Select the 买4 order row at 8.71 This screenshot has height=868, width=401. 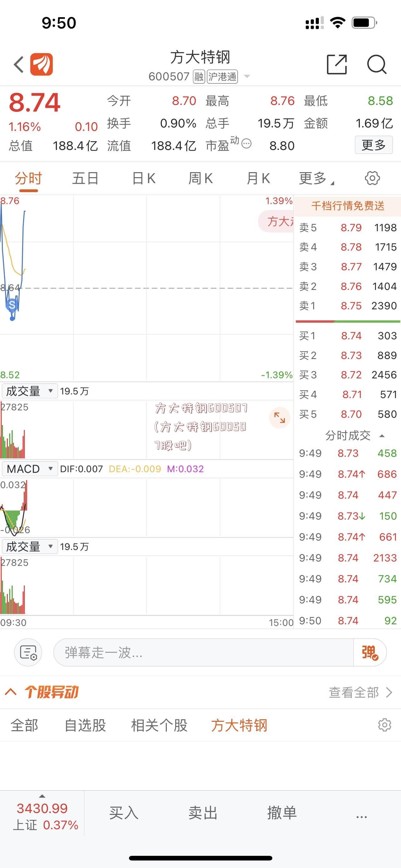point(348,395)
